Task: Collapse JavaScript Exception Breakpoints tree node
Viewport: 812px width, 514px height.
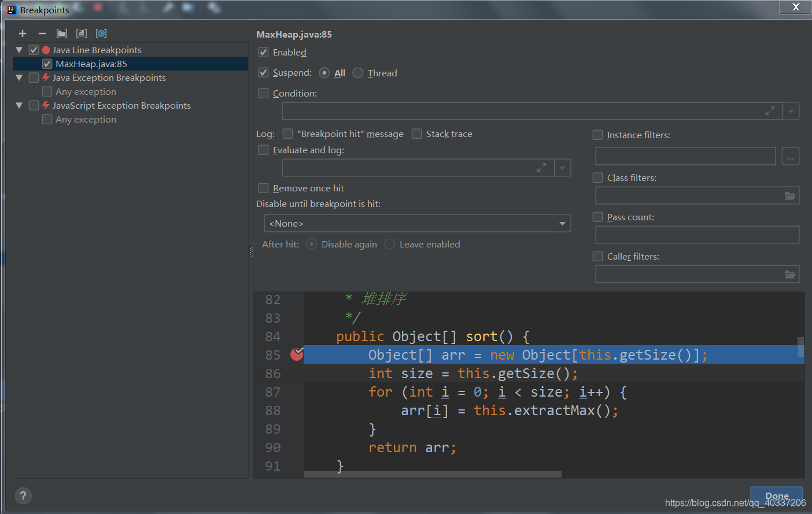Action: point(19,105)
